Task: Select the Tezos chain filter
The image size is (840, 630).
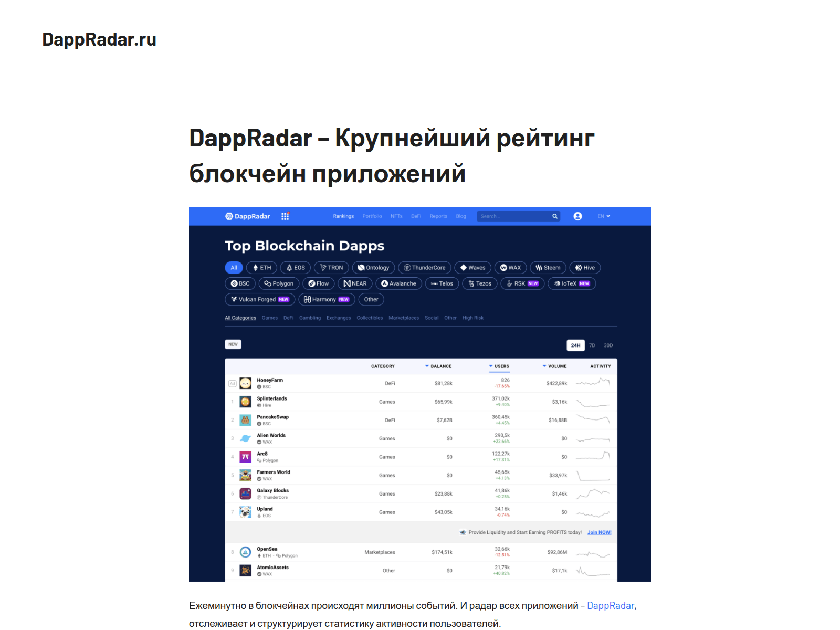Action: click(x=480, y=283)
